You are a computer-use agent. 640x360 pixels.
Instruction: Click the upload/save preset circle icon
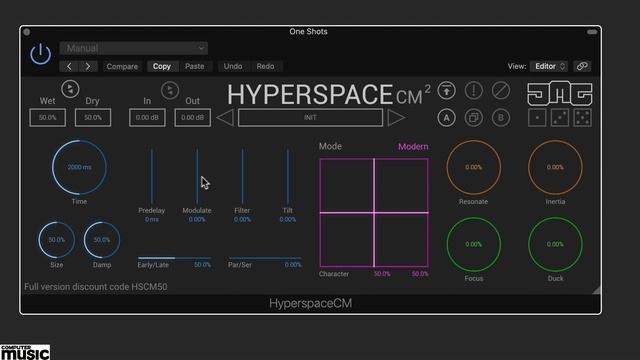[x=447, y=91]
